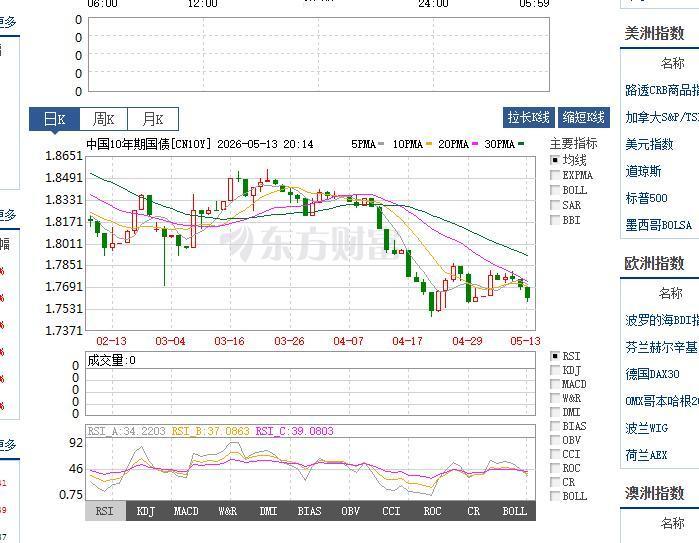Select the KDJ sub-indicator radio option
The height and width of the screenshot is (543, 699).
pos(555,370)
